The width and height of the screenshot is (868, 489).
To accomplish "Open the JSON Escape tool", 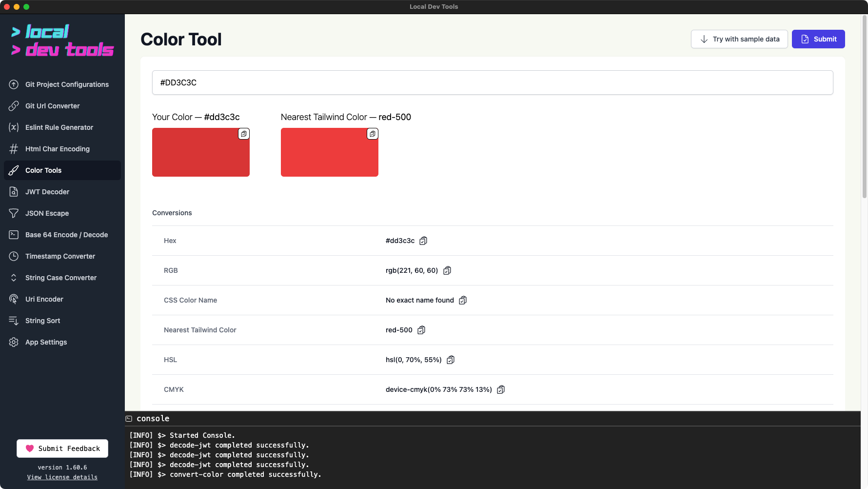I will tap(46, 213).
